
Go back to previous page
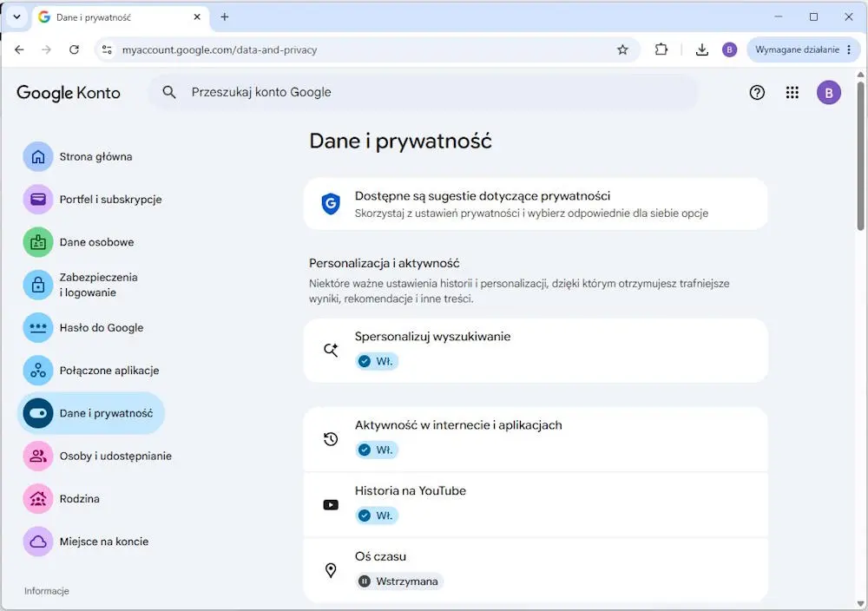(19, 49)
